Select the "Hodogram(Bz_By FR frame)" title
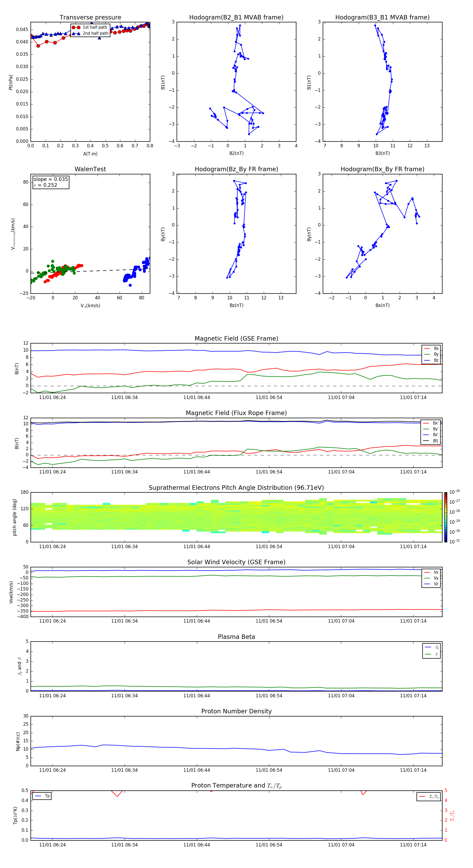The height and width of the screenshot is (868, 473). click(236, 169)
